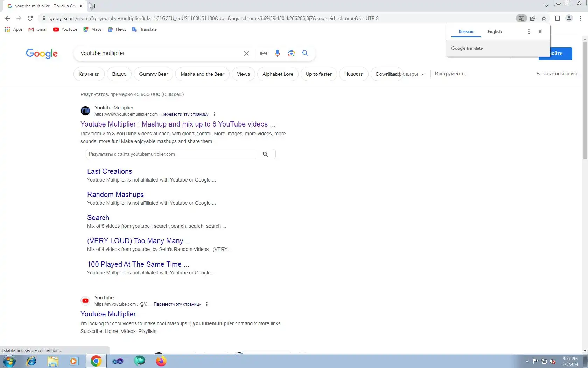Translate the youtubemultiplier.com result page

185,114
